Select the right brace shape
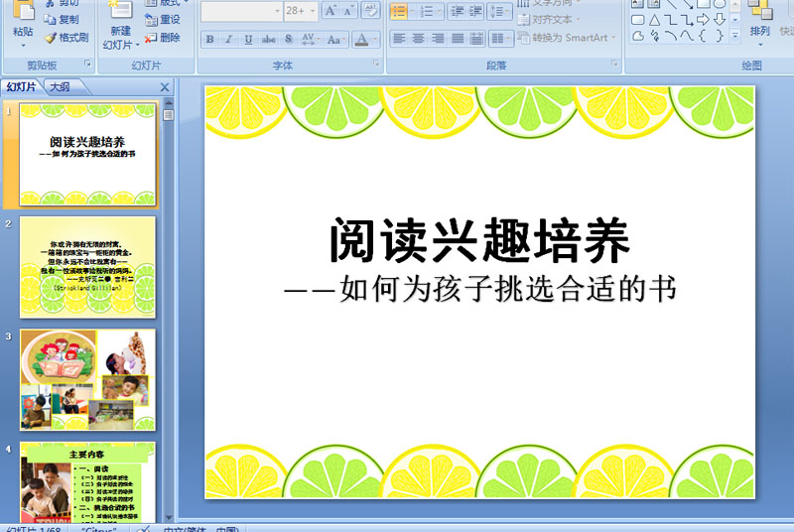 click(x=719, y=36)
